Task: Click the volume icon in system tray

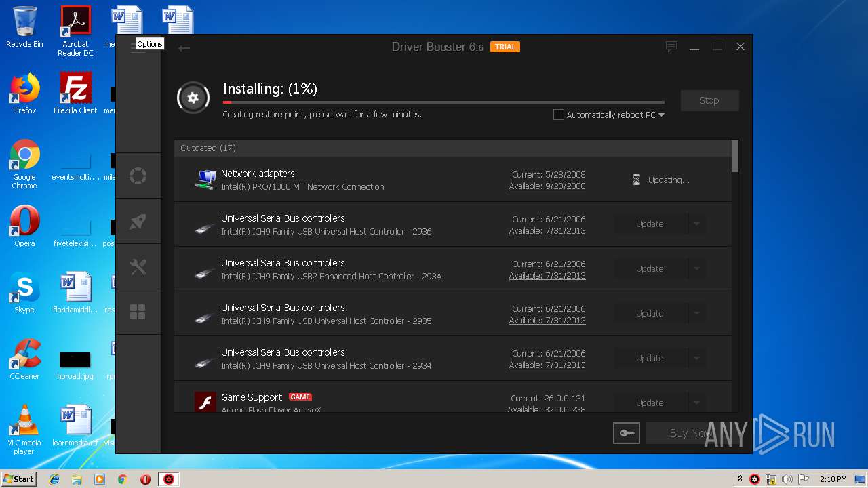Action: [x=787, y=479]
